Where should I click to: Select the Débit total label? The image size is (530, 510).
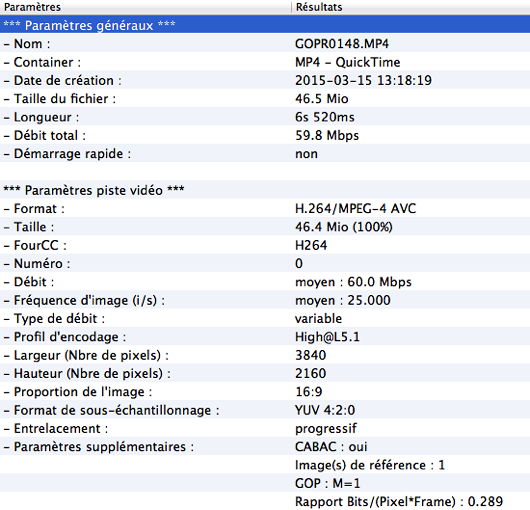45,136
